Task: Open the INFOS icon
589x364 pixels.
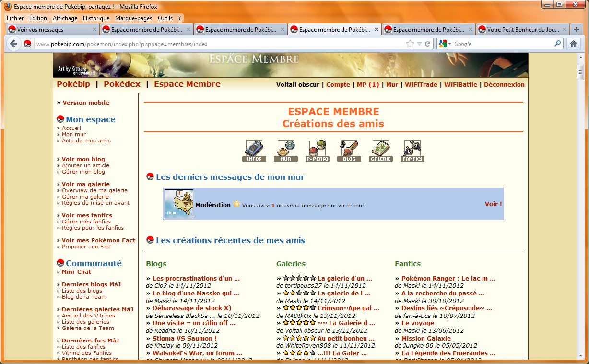Action: click(254, 151)
